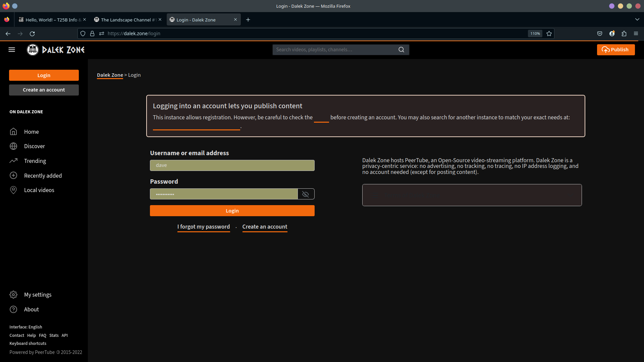This screenshot has width=644, height=362.
Task: Open the Firefox application menu
Action: pyautogui.click(x=636, y=34)
